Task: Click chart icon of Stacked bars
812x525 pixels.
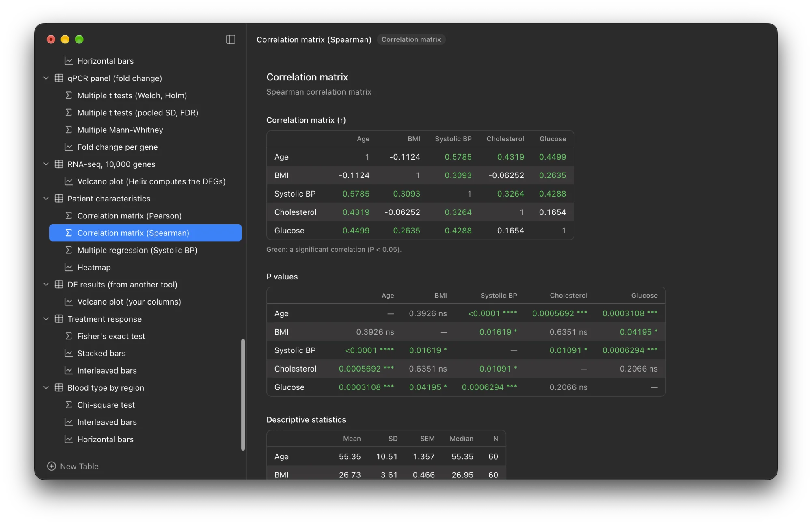Action: 69,353
